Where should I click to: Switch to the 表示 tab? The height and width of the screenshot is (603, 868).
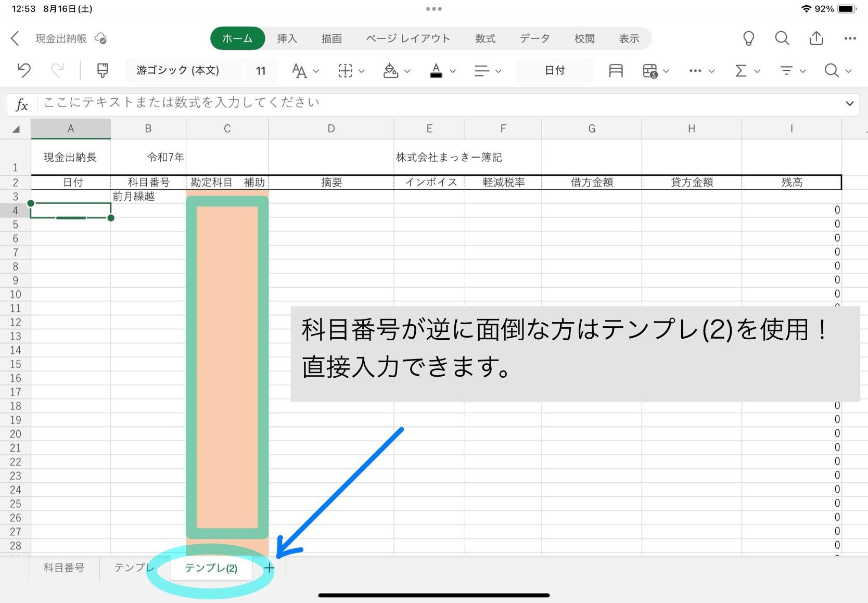[x=629, y=39]
